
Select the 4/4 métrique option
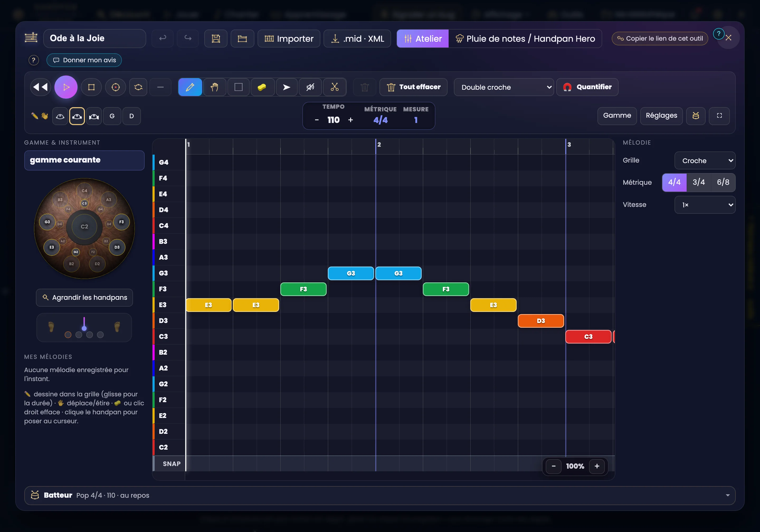[674, 182]
